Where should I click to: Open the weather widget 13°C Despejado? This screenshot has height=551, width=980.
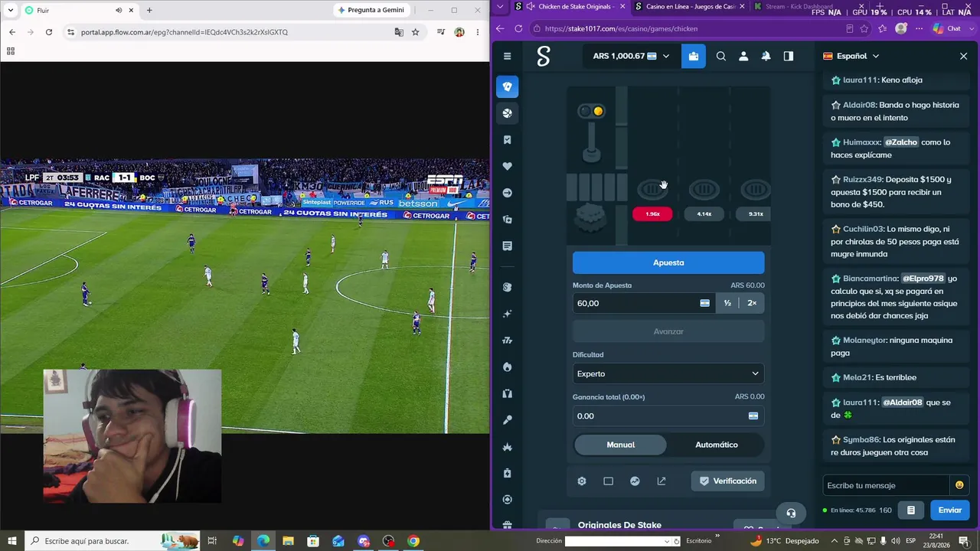pyautogui.click(x=785, y=541)
